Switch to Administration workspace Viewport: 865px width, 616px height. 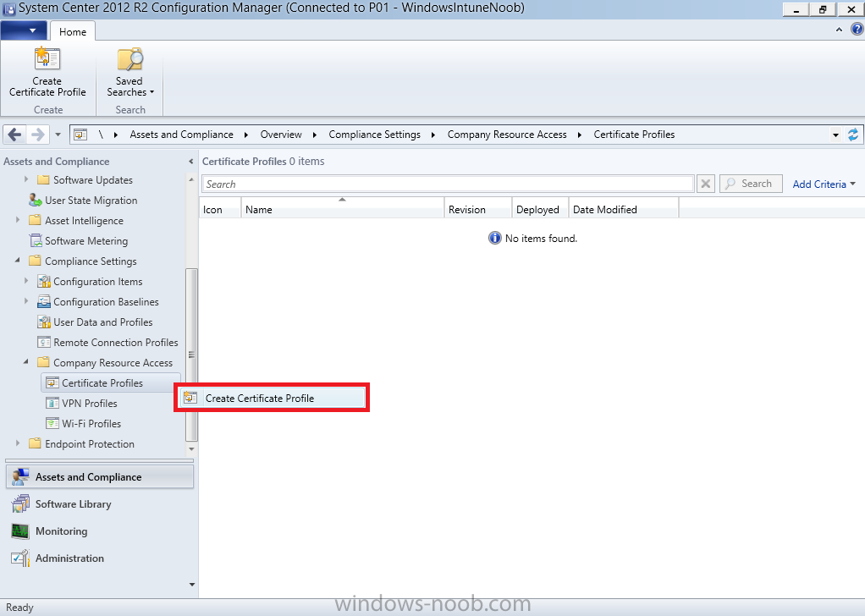click(100, 558)
